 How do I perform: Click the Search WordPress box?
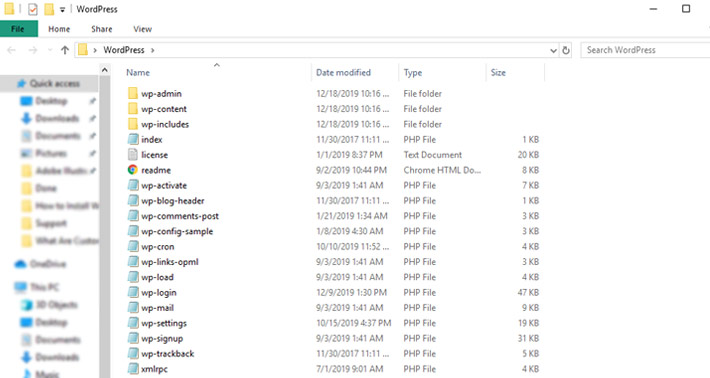pos(645,50)
